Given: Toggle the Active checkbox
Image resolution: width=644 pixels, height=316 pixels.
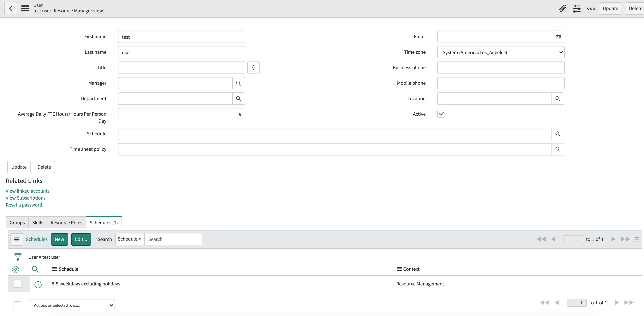Looking at the screenshot, I should click(x=441, y=114).
